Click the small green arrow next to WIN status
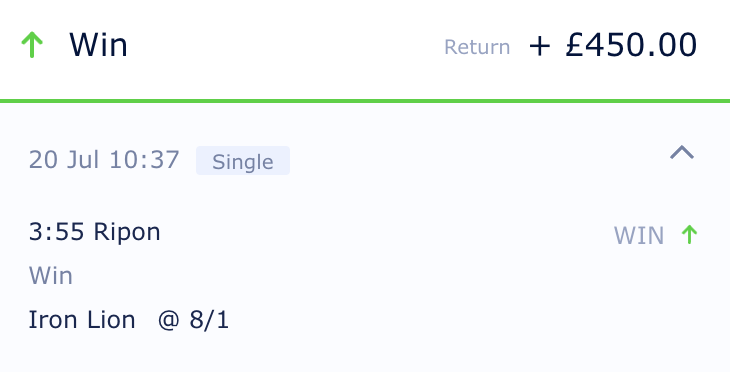The height and width of the screenshot is (372, 730). click(x=689, y=235)
